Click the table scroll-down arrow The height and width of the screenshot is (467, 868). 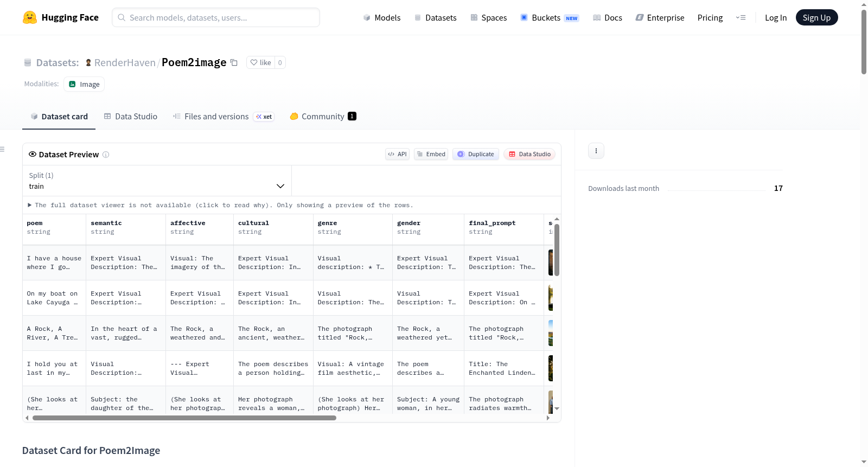tap(557, 409)
